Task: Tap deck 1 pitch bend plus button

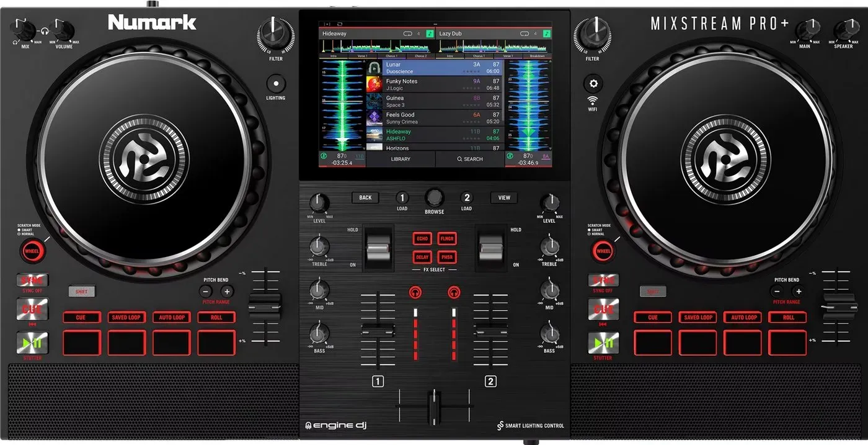Action: pos(227,291)
